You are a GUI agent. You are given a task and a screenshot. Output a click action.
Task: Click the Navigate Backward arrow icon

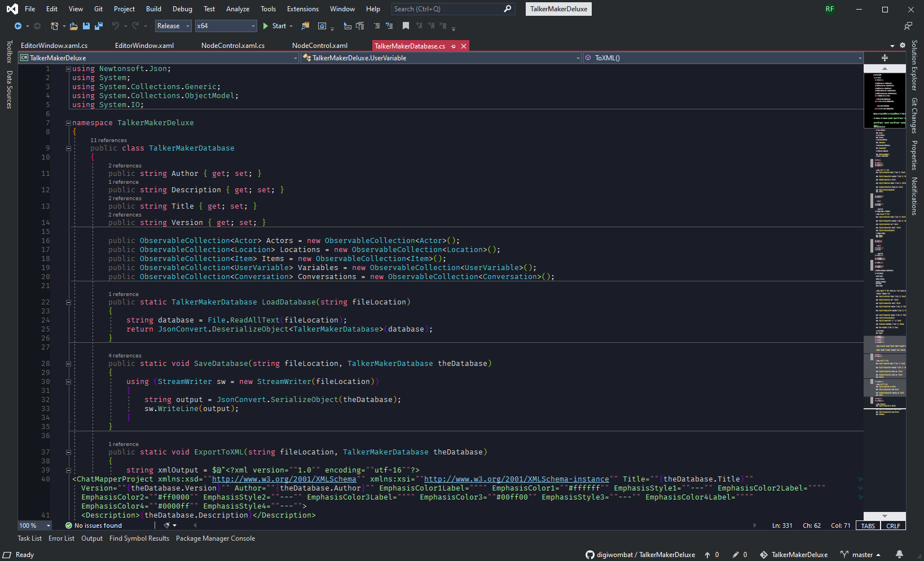click(x=18, y=26)
